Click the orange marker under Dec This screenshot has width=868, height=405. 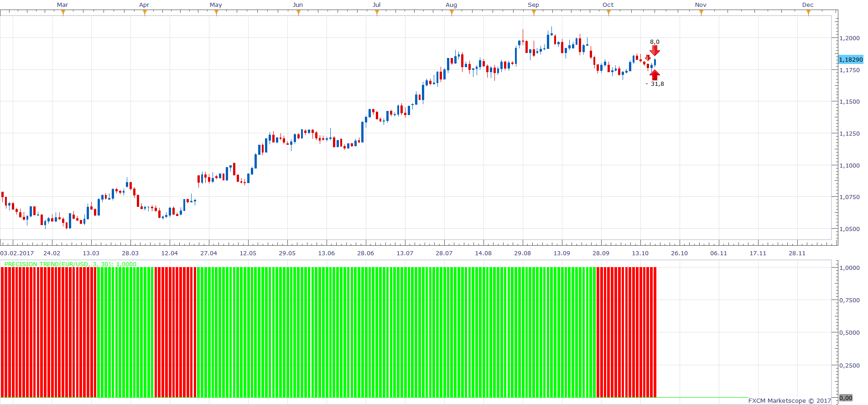point(808,13)
